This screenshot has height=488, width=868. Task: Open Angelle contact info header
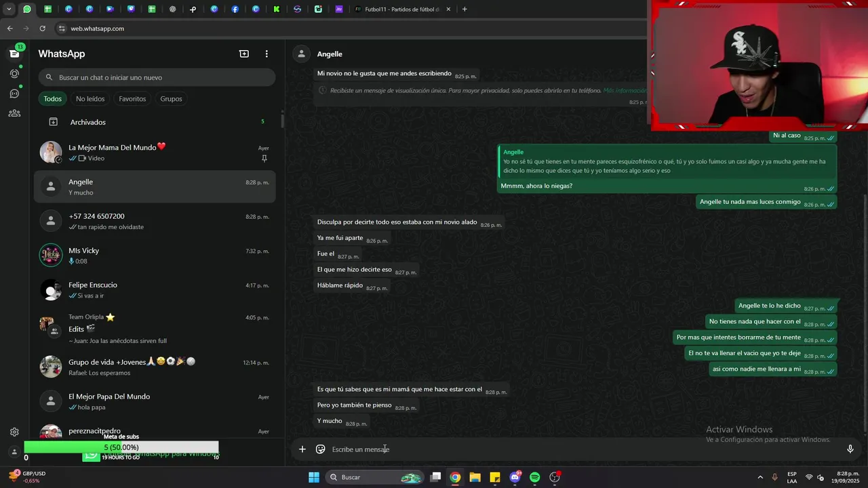(x=330, y=54)
